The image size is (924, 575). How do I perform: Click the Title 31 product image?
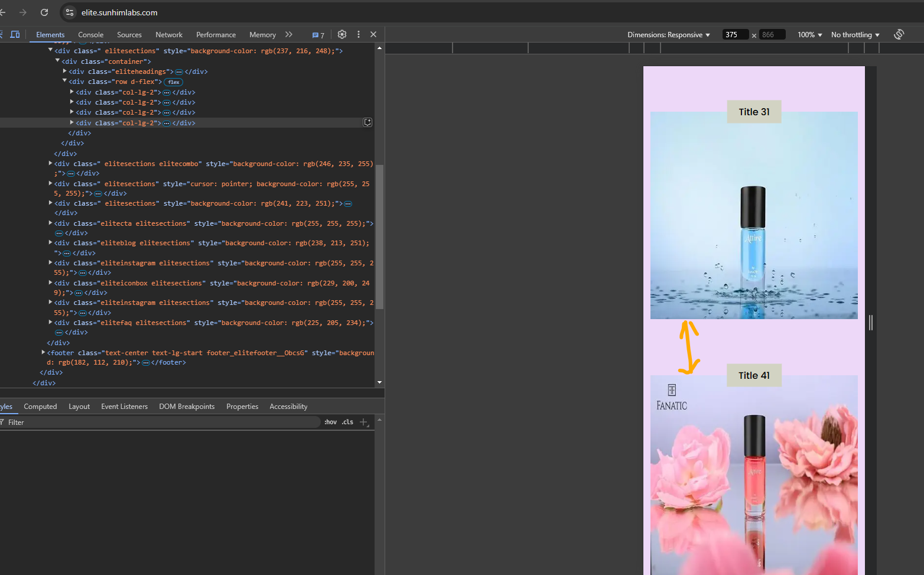tap(754, 215)
